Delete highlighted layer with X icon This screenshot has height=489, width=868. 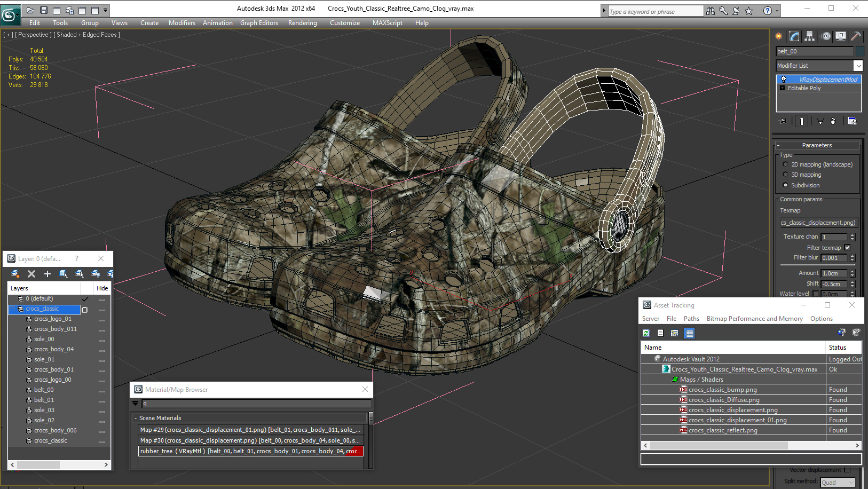click(31, 274)
